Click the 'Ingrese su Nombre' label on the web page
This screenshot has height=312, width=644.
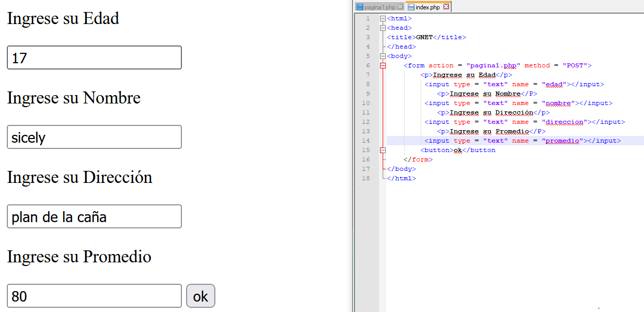(74, 98)
